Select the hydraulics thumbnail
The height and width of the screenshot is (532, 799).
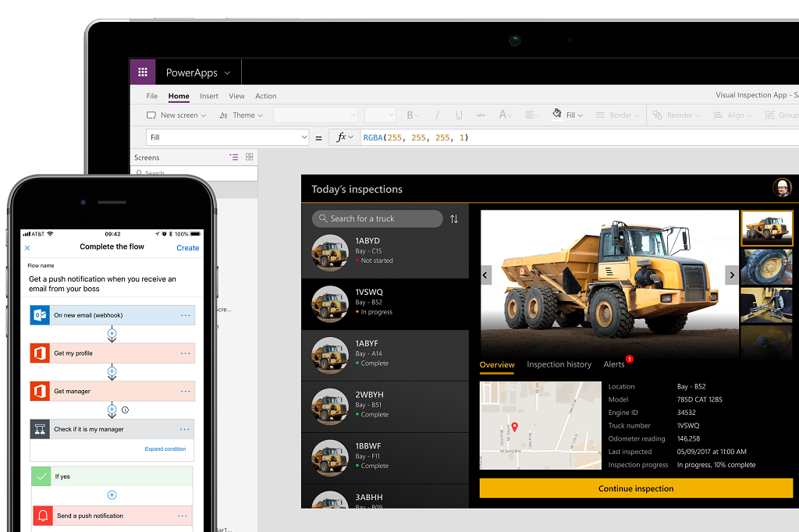pyautogui.click(x=766, y=305)
